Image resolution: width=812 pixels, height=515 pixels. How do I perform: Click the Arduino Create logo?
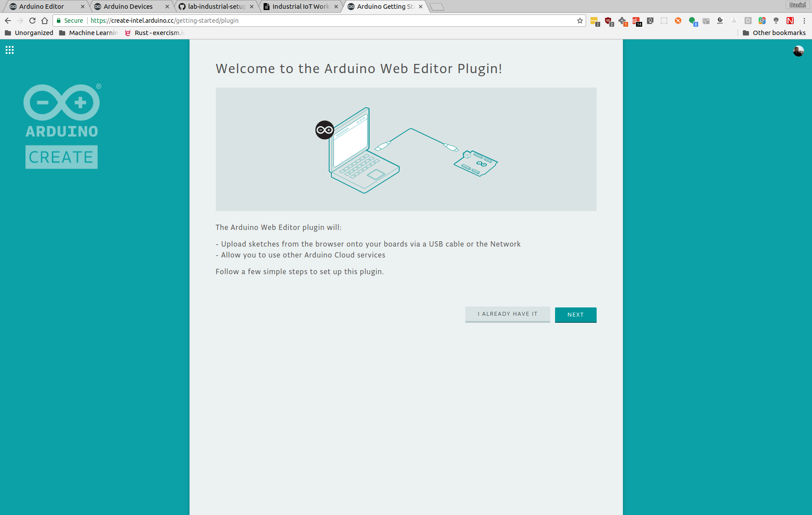[x=62, y=126]
